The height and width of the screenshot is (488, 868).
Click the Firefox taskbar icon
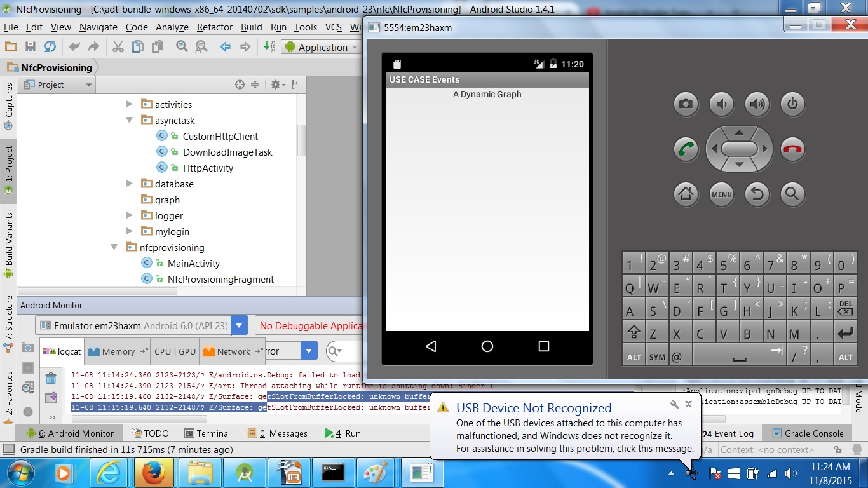(153, 473)
